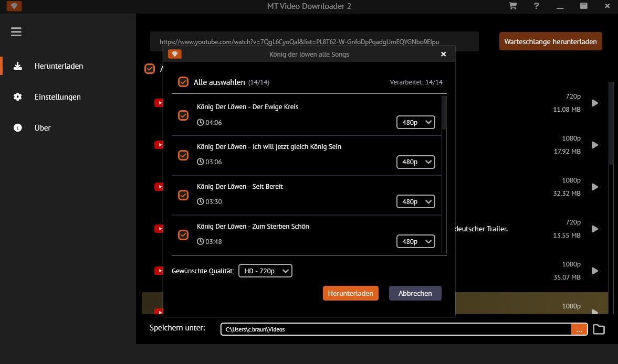The width and height of the screenshot is (618, 364).
Task: Click YouTube icon of the deutscher Trailer row
Action: pyautogui.click(x=159, y=229)
